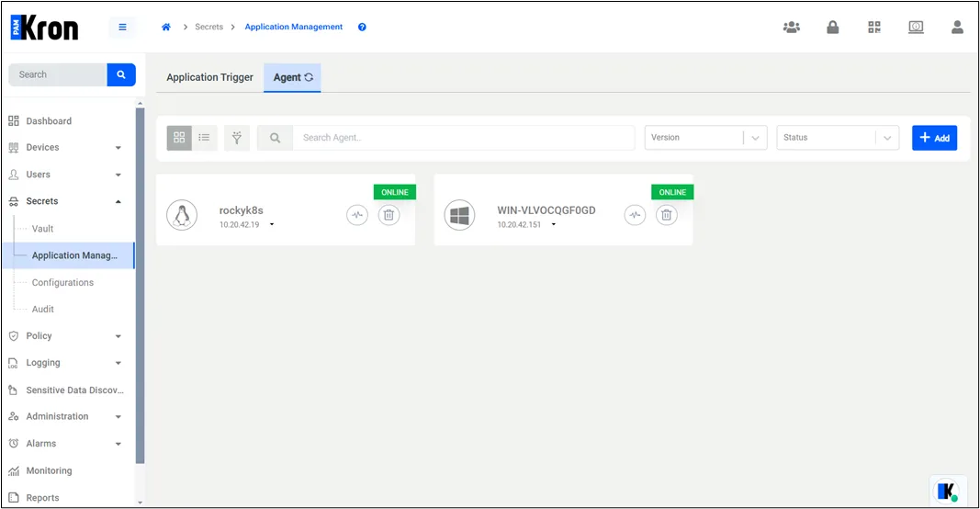Click the monitor session icon in header
This screenshot has width=980, height=509.
click(916, 27)
